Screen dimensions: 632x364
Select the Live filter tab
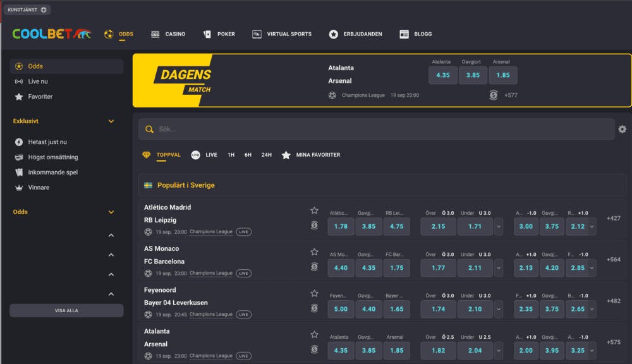click(x=211, y=155)
